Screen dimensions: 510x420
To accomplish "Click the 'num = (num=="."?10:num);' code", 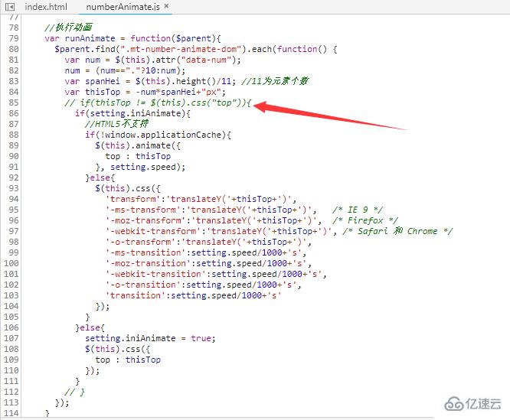I will (x=126, y=70).
